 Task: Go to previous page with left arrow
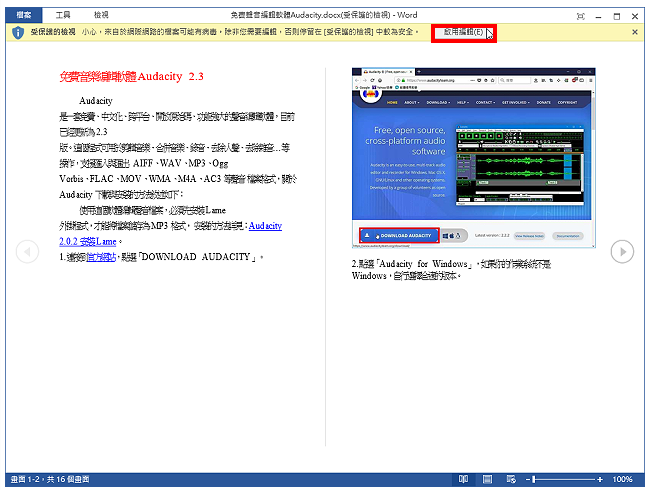pos(27,252)
